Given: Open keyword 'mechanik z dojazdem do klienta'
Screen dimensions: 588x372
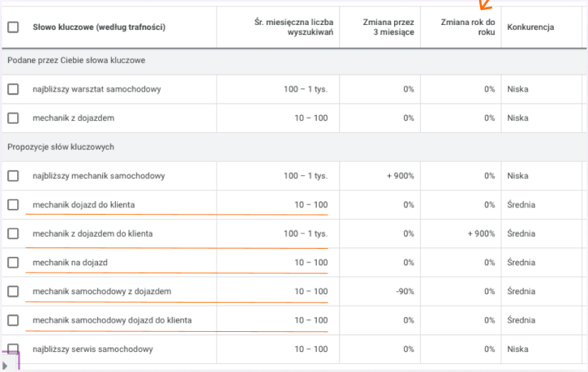Looking at the screenshot, I should (x=92, y=234).
